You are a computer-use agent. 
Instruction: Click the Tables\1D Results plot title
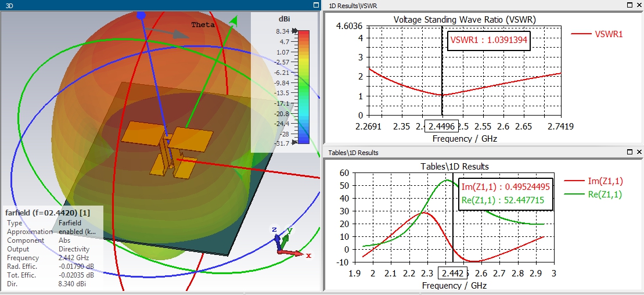[455, 167]
